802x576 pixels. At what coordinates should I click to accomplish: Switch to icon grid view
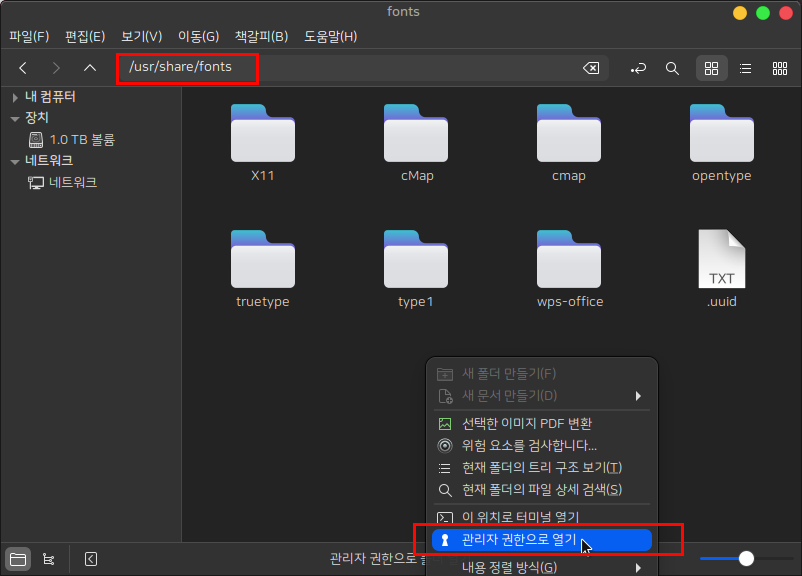pyautogui.click(x=712, y=68)
